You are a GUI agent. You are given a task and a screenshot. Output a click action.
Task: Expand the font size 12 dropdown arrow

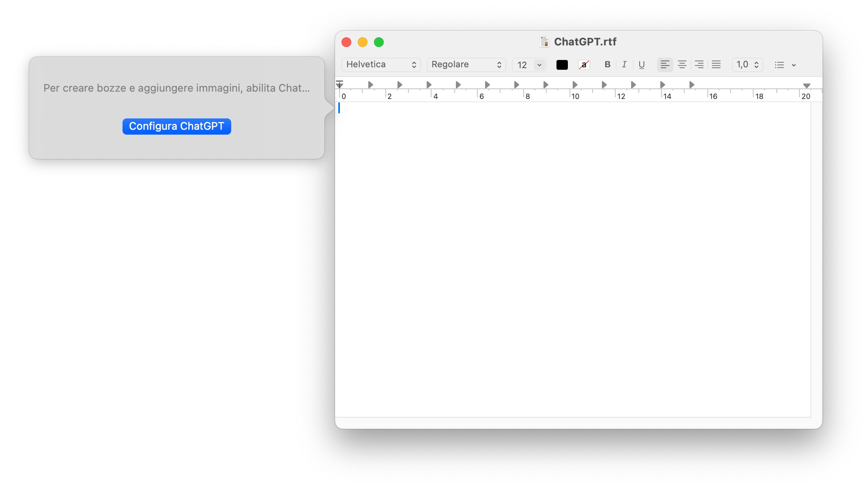click(539, 65)
